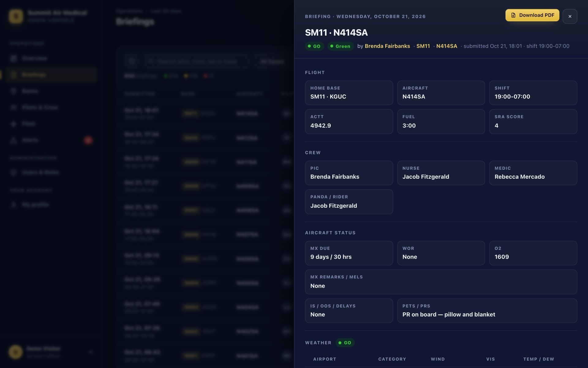Click the Green risk badge
The height and width of the screenshot is (368, 588).
tap(340, 46)
